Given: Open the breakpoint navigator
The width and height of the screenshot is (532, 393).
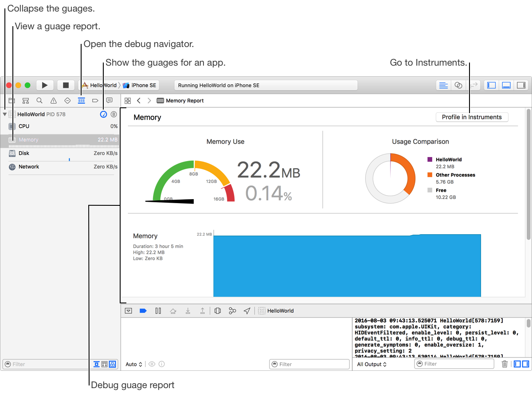Looking at the screenshot, I should 95,101.
